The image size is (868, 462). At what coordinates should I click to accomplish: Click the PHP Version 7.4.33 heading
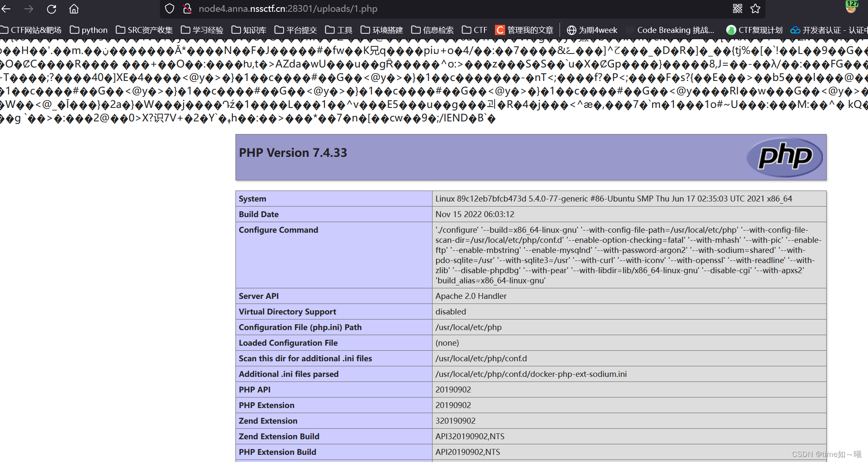pos(293,153)
